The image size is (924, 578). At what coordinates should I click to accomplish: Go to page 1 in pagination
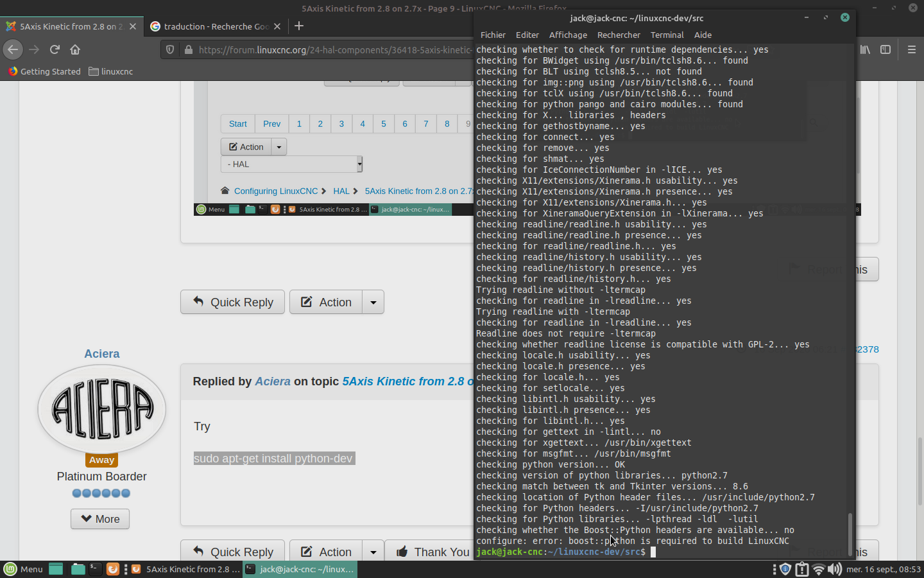point(299,124)
